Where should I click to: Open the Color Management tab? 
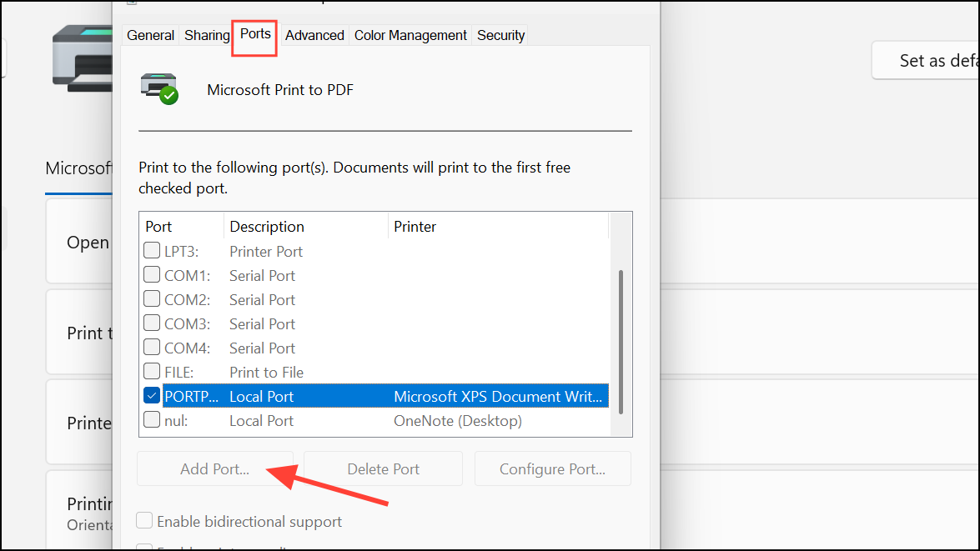[x=410, y=35]
